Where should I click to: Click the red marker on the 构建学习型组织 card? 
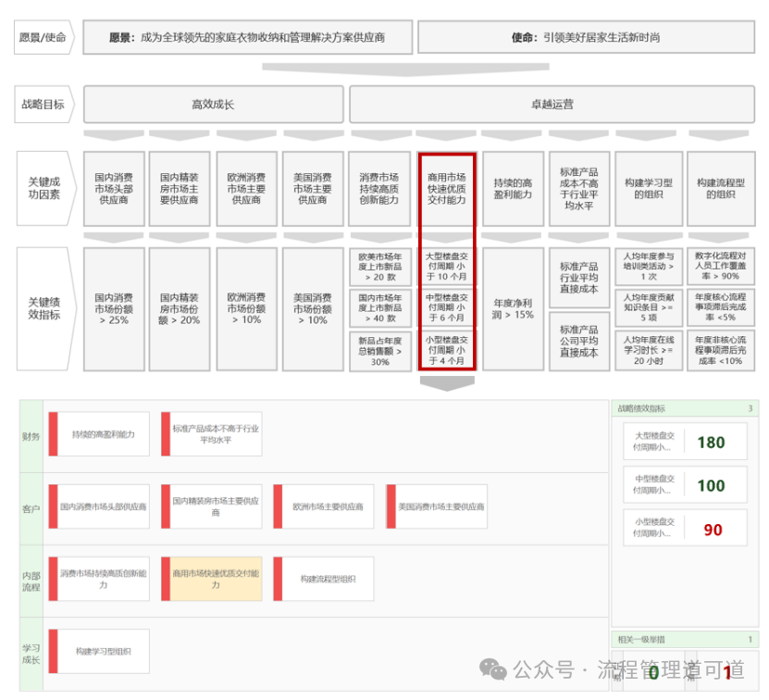pos(53,652)
